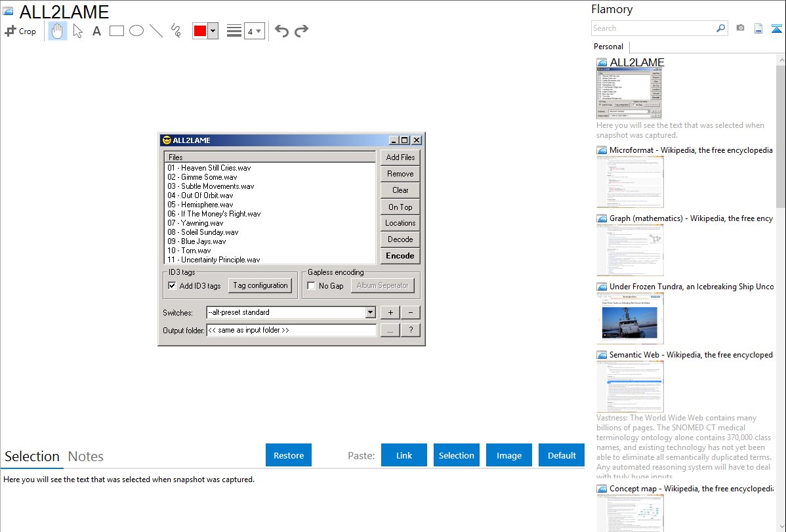The width and height of the screenshot is (786, 532).
Task: Click the question mark help button
Action: click(411, 330)
